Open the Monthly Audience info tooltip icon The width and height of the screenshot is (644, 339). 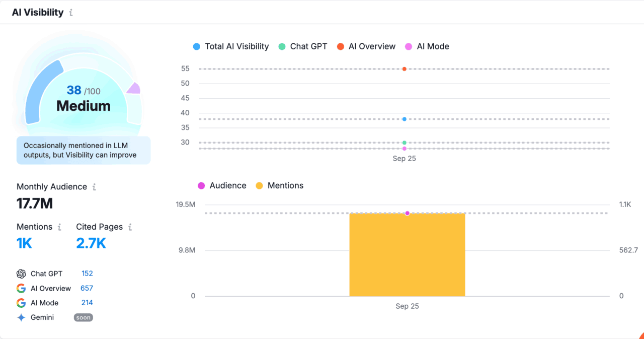pyautogui.click(x=94, y=186)
